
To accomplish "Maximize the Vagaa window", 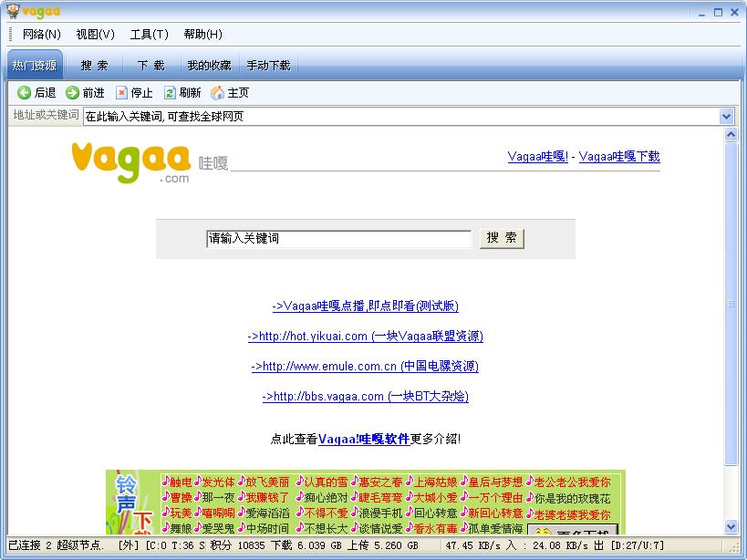I will pyautogui.click(x=718, y=13).
